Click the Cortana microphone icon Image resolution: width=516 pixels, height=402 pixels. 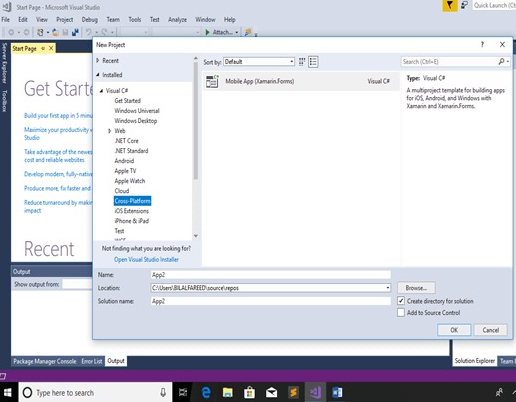click(163, 393)
